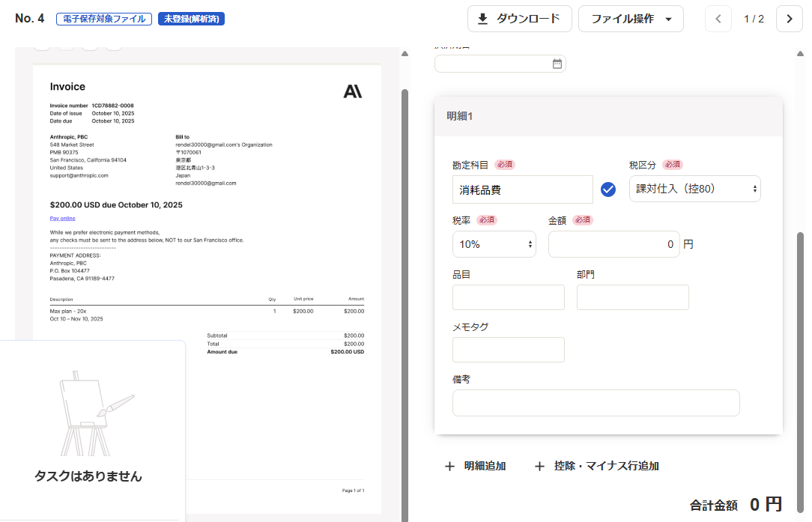Click the invoice preview scrollbar
This screenshot has width=812, height=522.
tap(405, 306)
